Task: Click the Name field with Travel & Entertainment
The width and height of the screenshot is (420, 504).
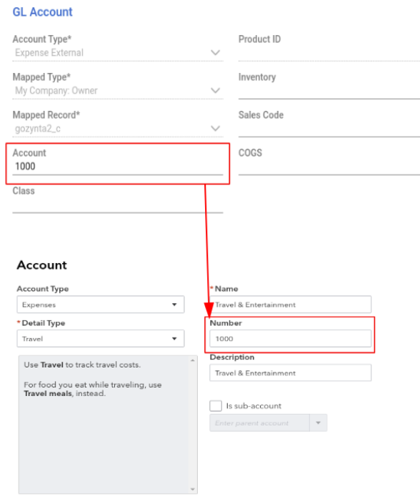Action: point(290,305)
